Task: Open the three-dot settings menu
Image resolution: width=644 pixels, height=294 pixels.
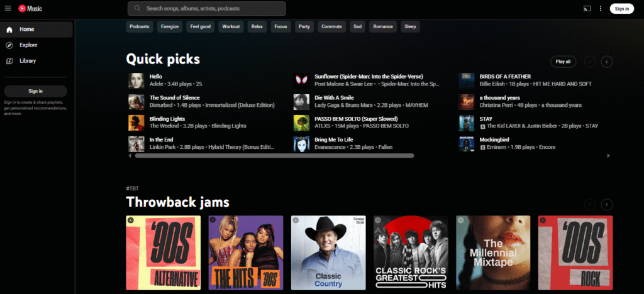Action: pyautogui.click(x=601, y=9)
